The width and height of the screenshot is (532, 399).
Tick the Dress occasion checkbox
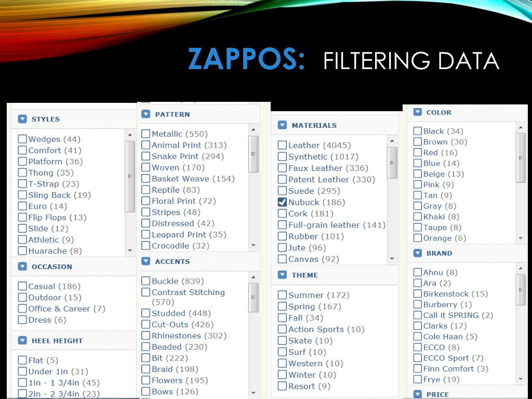(x=22, y=320)
